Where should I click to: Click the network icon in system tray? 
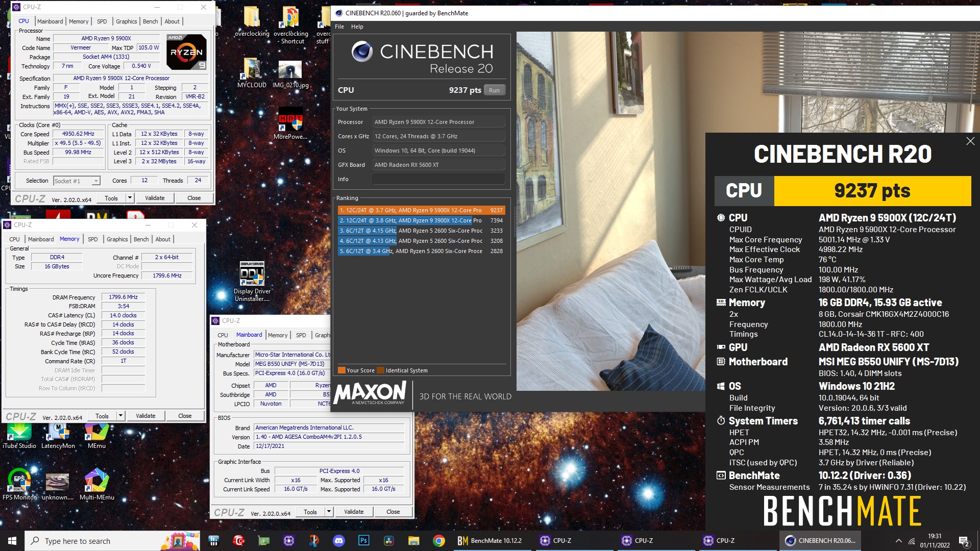[x=912, y=541]
